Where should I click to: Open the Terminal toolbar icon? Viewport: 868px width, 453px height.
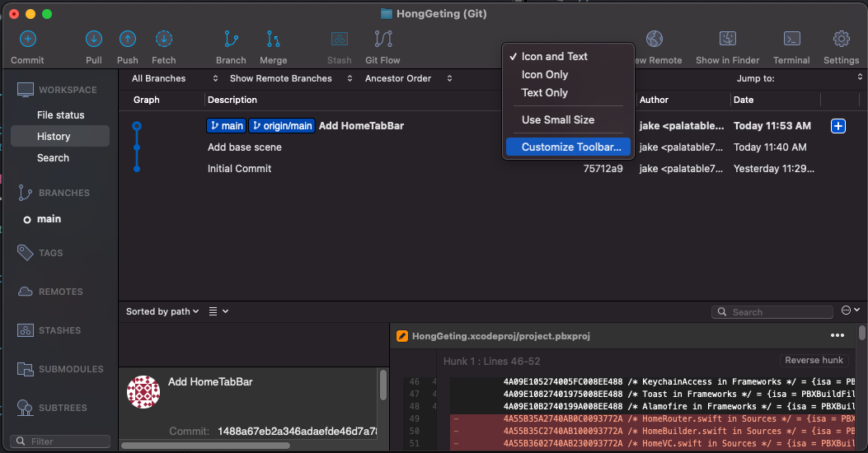791,40
